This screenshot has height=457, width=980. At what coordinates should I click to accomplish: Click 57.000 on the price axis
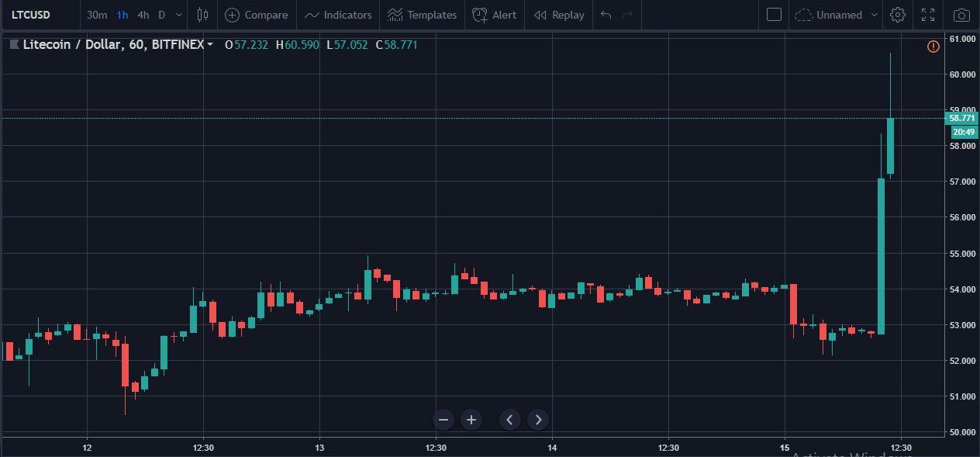pos(962,182)
